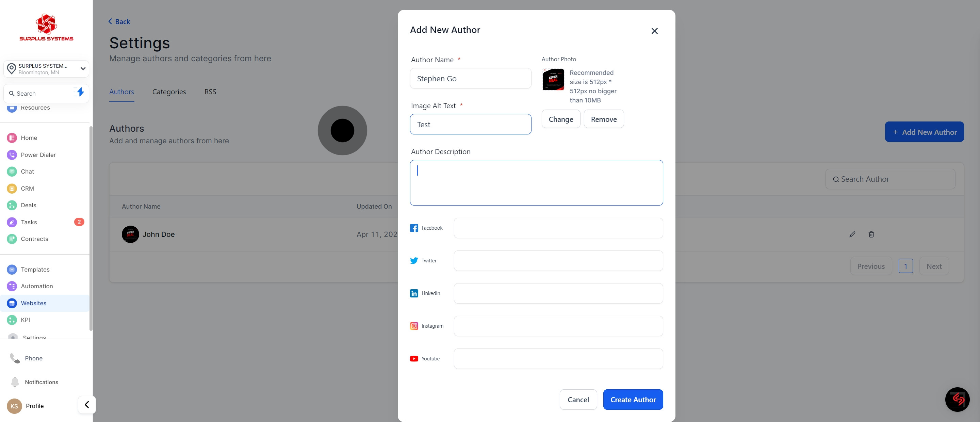
Task: Open the Power Dialer sidebar item
Action: coord(38,155)
